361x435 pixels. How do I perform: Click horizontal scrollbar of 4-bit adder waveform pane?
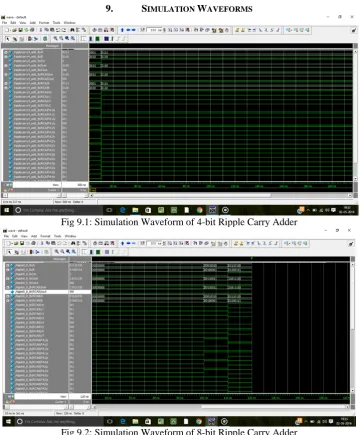point(221,195)
